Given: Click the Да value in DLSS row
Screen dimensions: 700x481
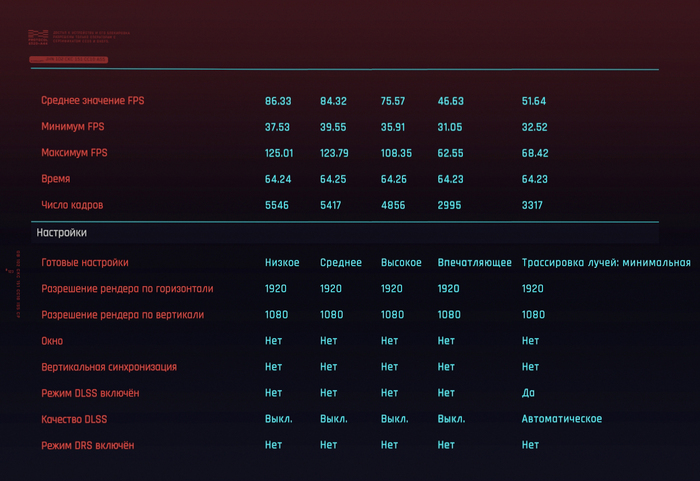Looking at the screenshot, I should point(528,393).
